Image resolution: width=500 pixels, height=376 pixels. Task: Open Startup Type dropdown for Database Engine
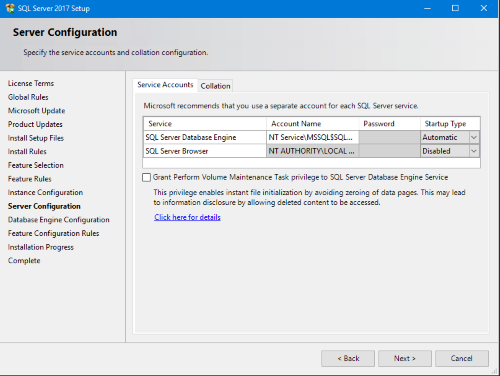474,137
